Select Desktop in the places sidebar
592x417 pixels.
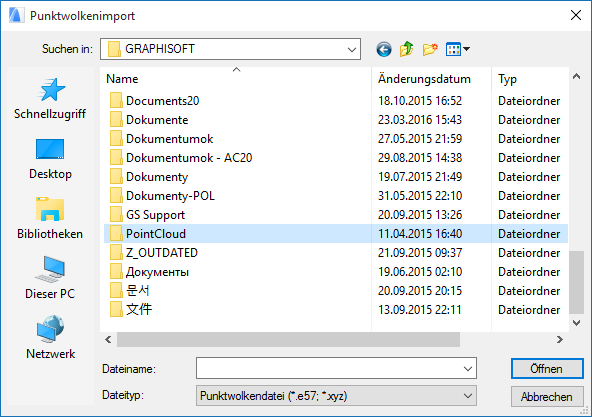pyautogui.click(x=50, y=159)
